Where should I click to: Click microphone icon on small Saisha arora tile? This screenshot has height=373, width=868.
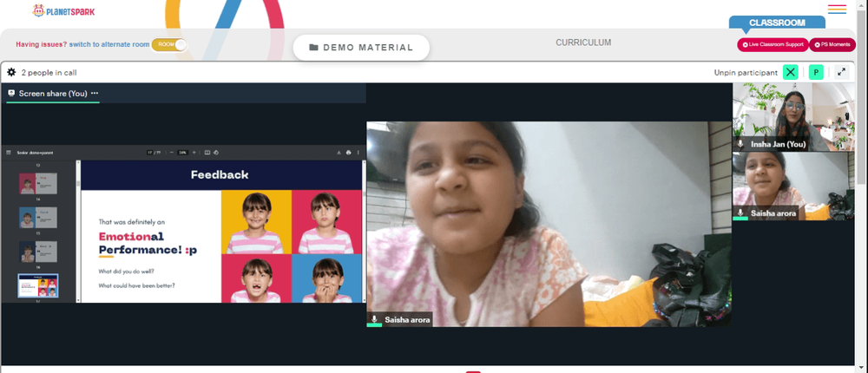pyautogui.click(x=740, y=213)
